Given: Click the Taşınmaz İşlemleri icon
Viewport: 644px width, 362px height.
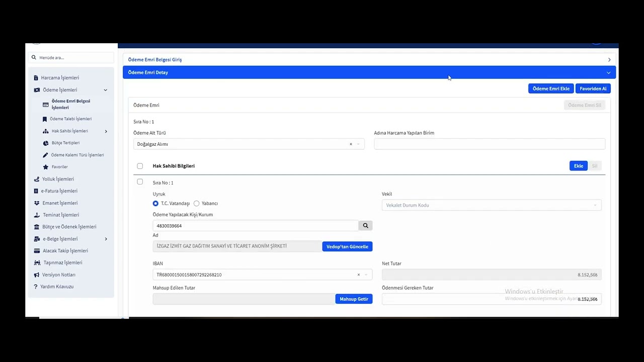Looking at the screenshot, I should [37, 263].
